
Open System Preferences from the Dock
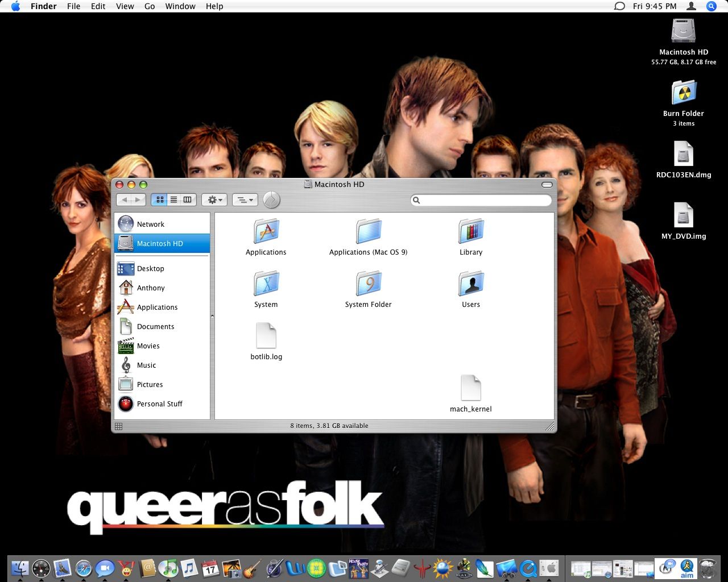click(x=549, y=568)
